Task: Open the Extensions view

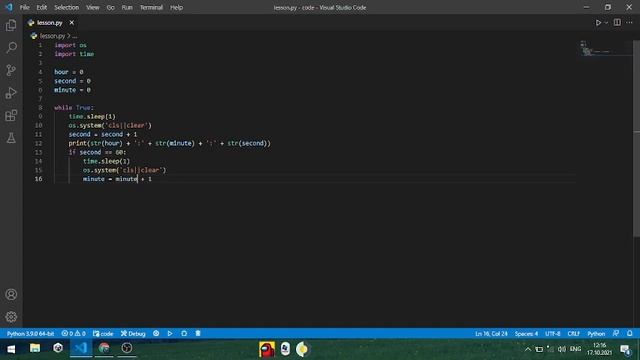Action: (11, 116)
